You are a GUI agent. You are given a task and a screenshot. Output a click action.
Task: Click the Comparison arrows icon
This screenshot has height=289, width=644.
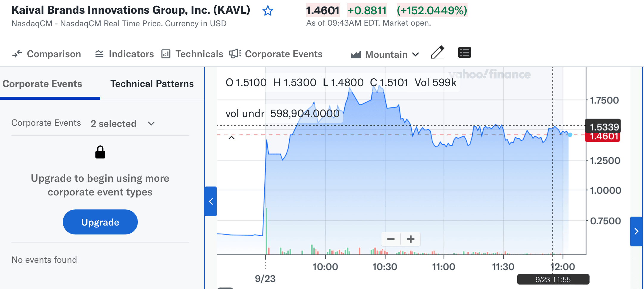point(17,54)
